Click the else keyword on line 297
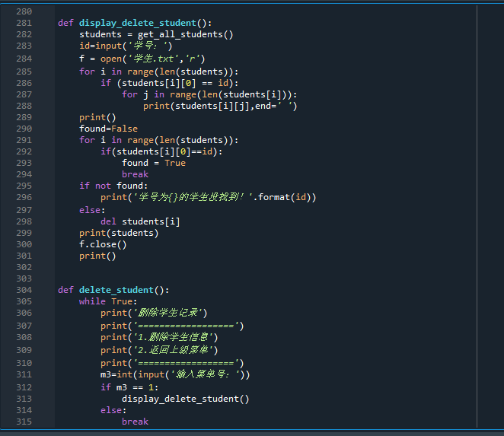The height and width of the screenshot is (436, 504). point(90,210)
